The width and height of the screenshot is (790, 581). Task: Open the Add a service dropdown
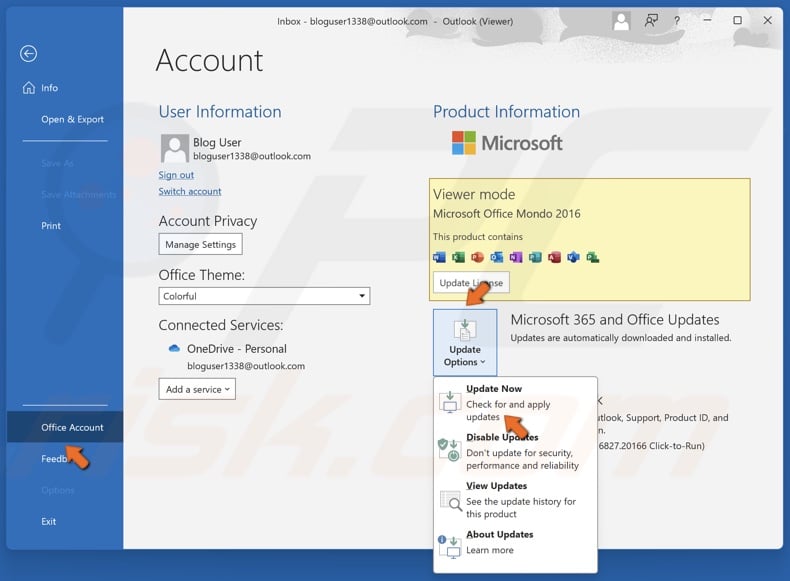(x=197, y=390)
